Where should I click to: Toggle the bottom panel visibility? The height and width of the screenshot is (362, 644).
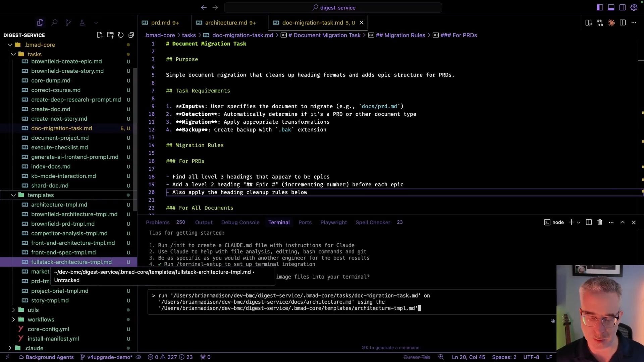[x=611, y=7]
